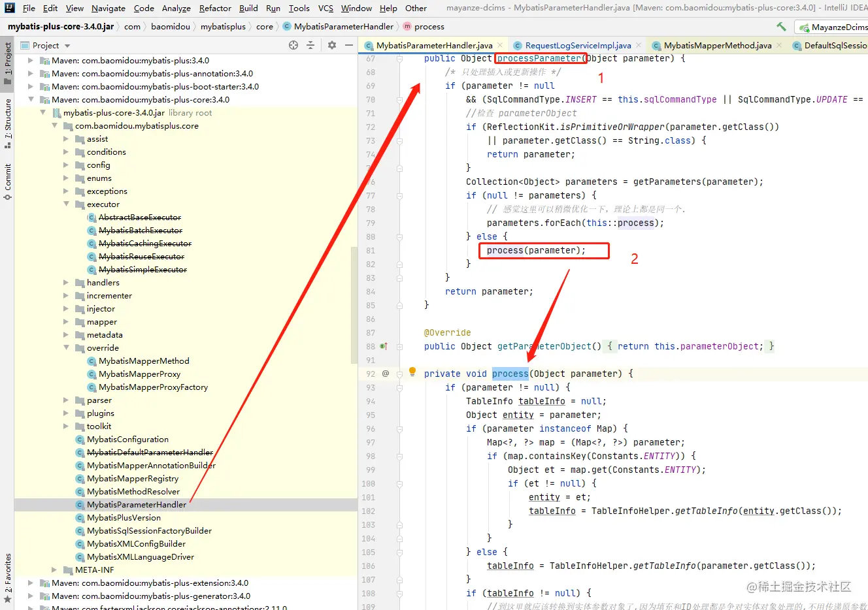Click class icon in MybatisParameterHandler breadcrumb
Screen dimensions: 868x610
tap(287, 27)
